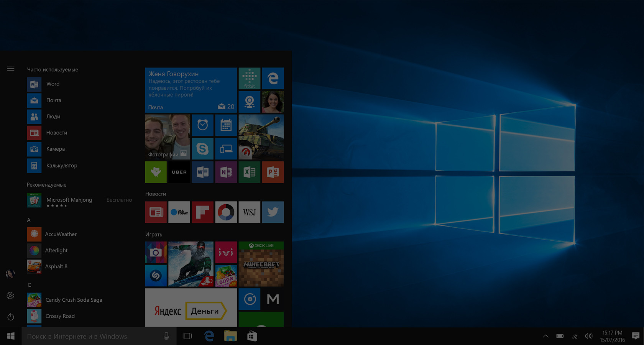Open the Fitbit tile
This screenshot has width=644, height=345.
coord(249,78)
